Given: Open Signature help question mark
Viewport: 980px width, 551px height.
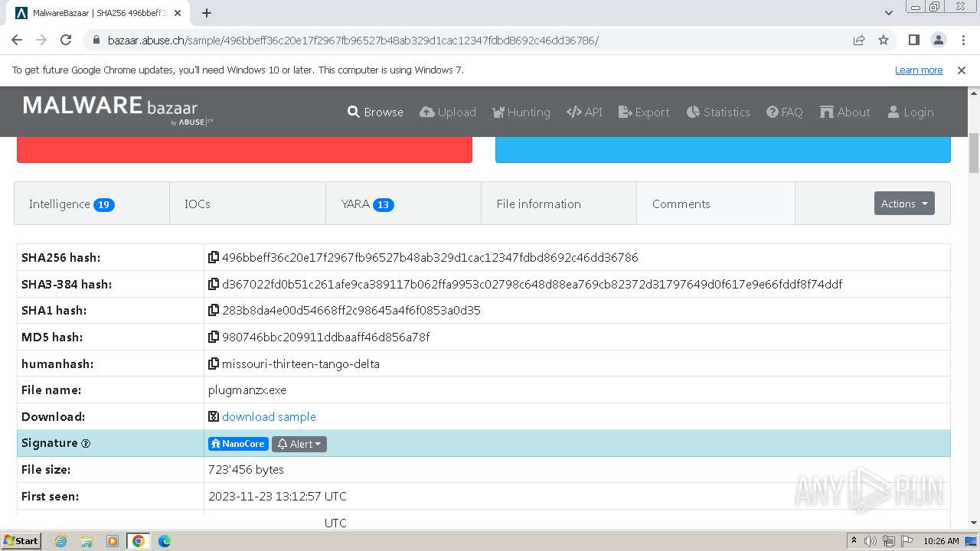Looking at the screenshot, I should [x=86, y=444].
